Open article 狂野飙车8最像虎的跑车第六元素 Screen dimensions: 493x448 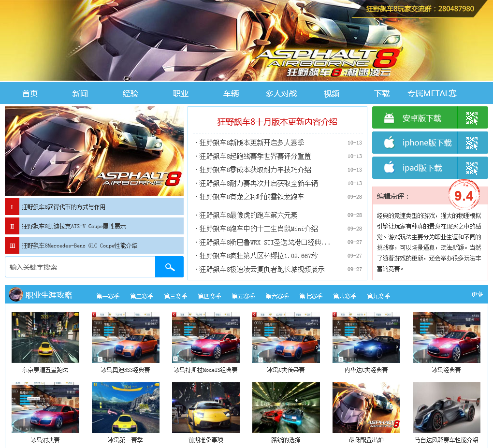pos(248,215)
